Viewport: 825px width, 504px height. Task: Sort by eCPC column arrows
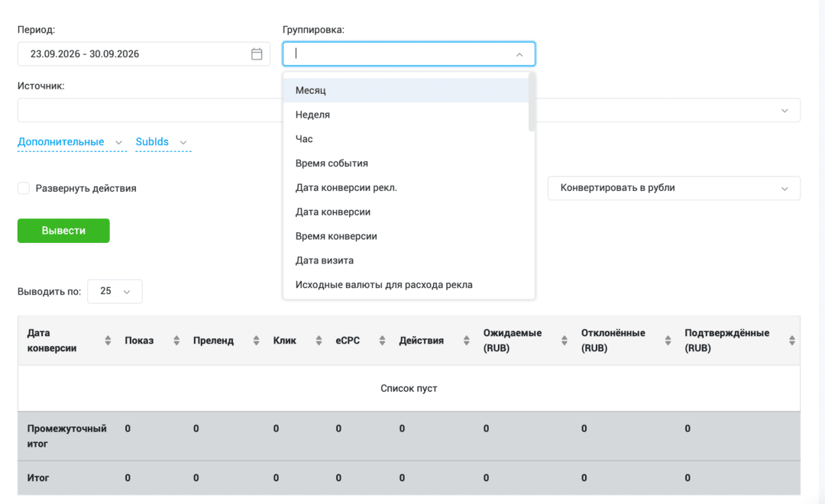tap(383, 341)
